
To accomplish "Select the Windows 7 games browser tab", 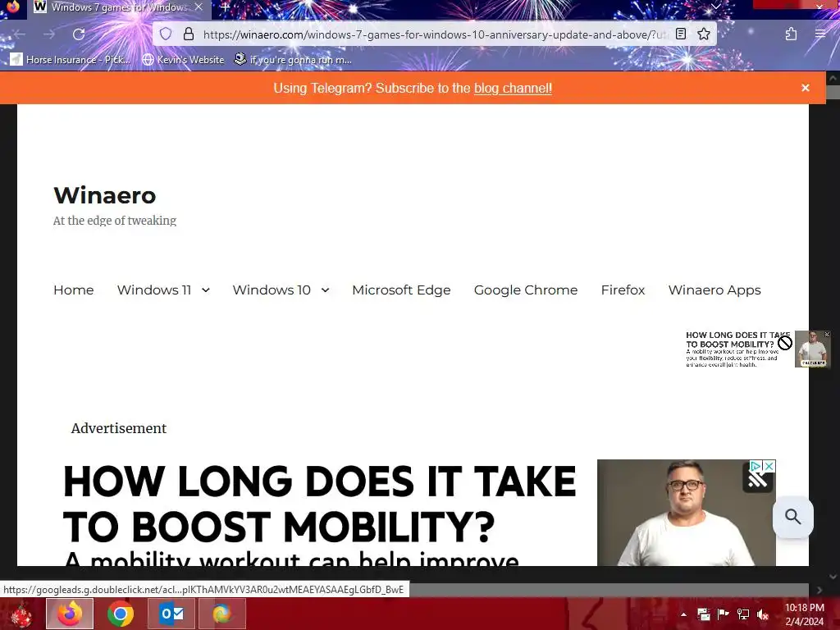I will 119,7.
